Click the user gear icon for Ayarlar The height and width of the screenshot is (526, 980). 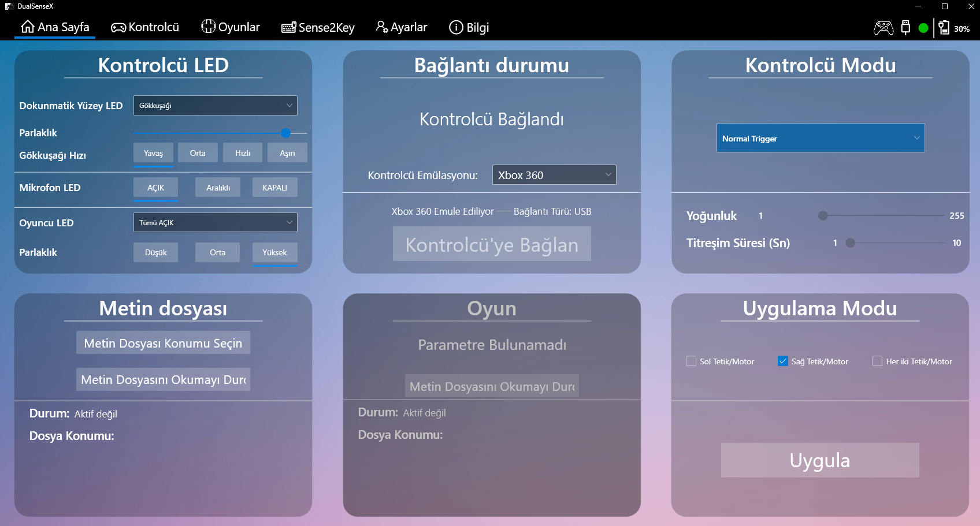pos(382,27)
